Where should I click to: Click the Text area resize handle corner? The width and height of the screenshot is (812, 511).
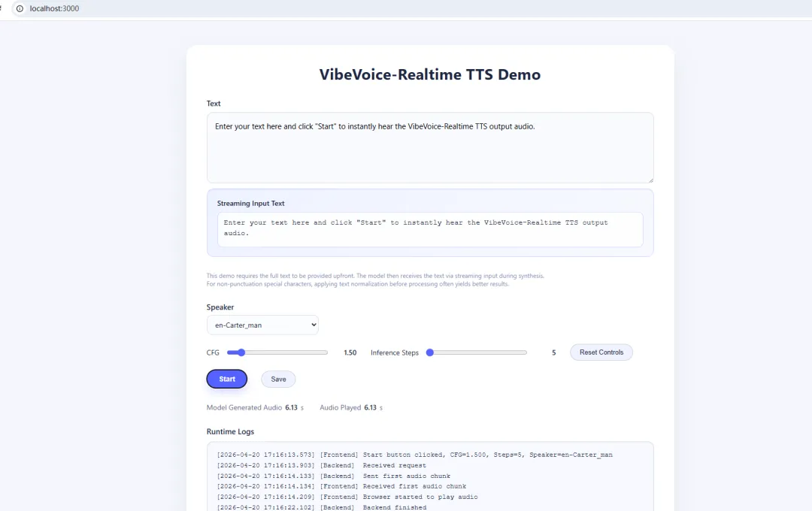click(x=650, y=180)
